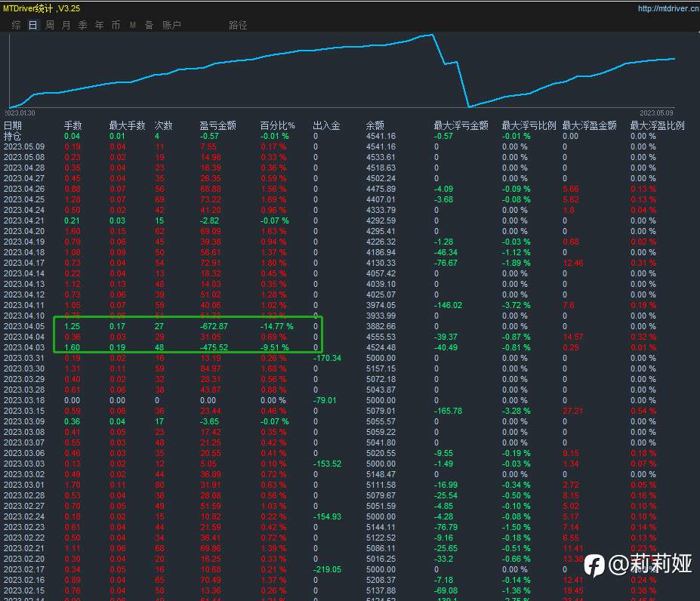The image size is (700, 601).
Task: Open the 季 quarterly tab
Action: click(x=82, y=25)
